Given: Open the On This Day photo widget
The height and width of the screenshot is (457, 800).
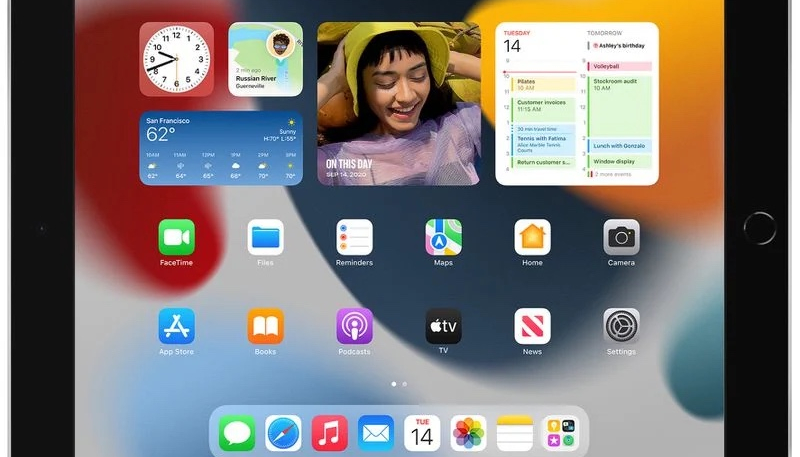Looking at the screenshot, I should [x=398, y=104].
